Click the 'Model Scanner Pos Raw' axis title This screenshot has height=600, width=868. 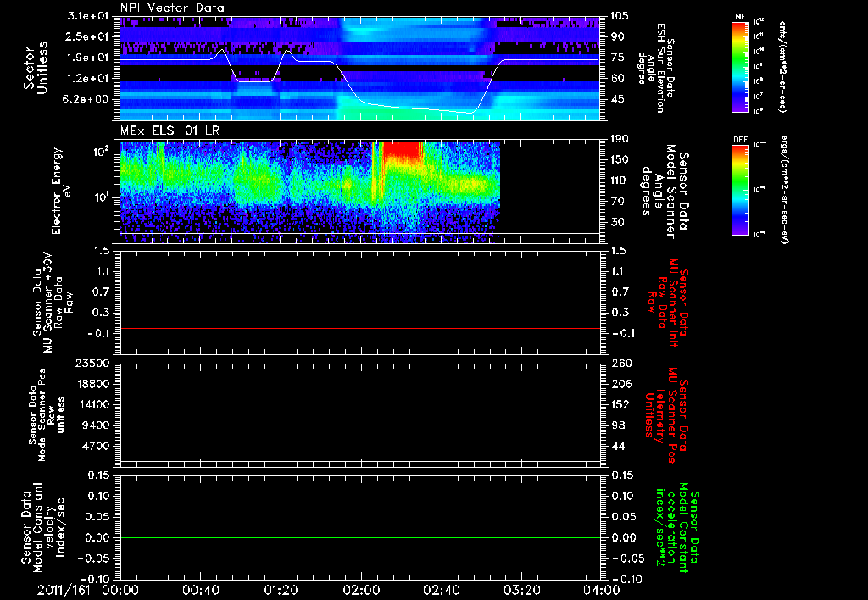pyautogui.click(x=47, y=415)
